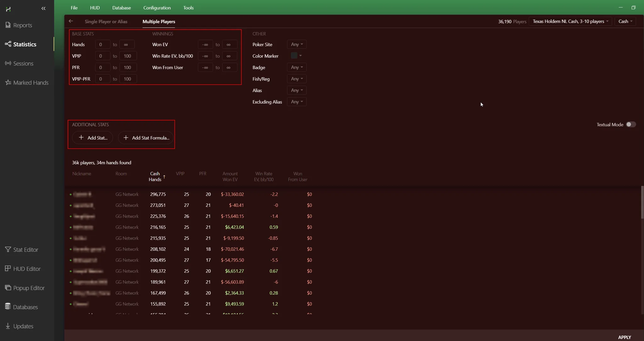The width and height of the screenshot is (644, 341).
Task: Open the Reports sidebar section
Action: tap(19, 25)
